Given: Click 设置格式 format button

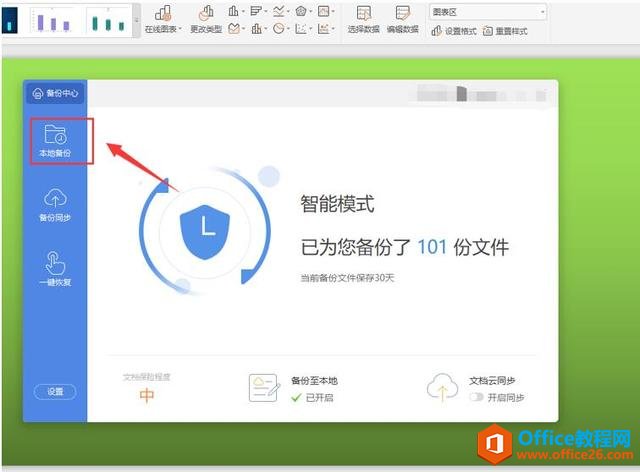Looking at the screenshot, I should (x=454, y=31).
